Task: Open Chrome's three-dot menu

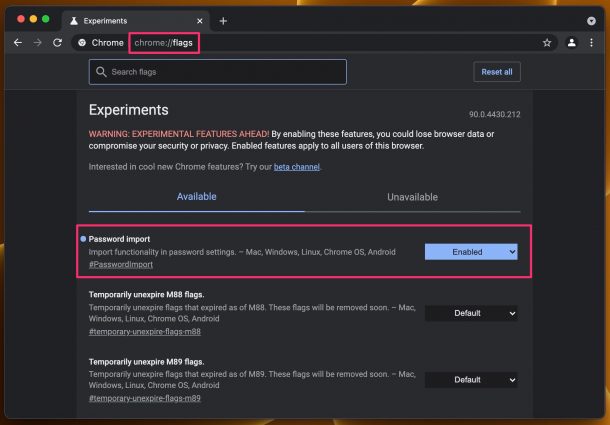Action: click(x=591, y=43)
